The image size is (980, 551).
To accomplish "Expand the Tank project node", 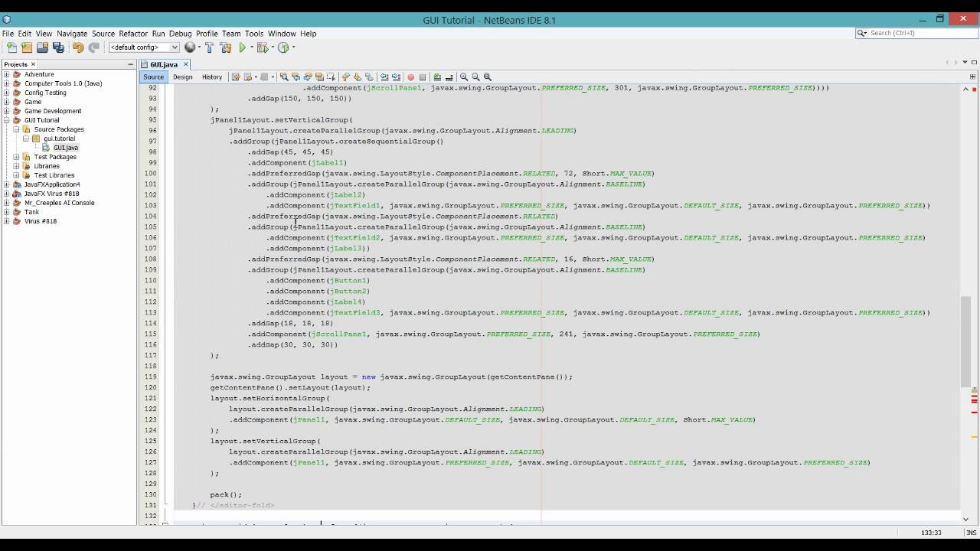I will click(x=7, y=212).
